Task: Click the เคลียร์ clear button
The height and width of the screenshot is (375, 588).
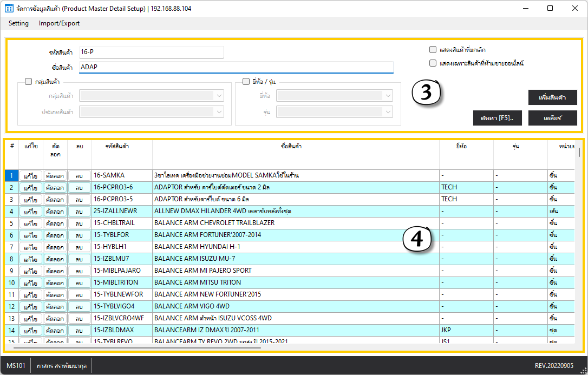Action: pos(552,118)
